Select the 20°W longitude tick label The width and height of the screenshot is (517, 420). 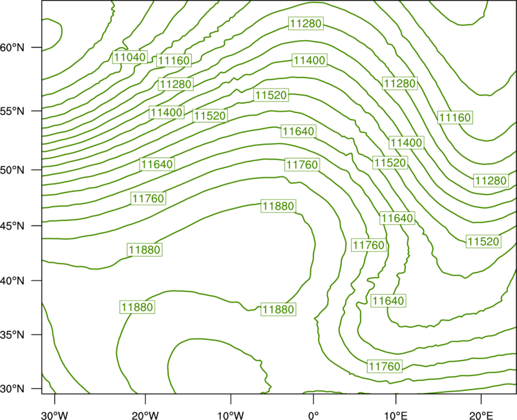tap(145, 415)
